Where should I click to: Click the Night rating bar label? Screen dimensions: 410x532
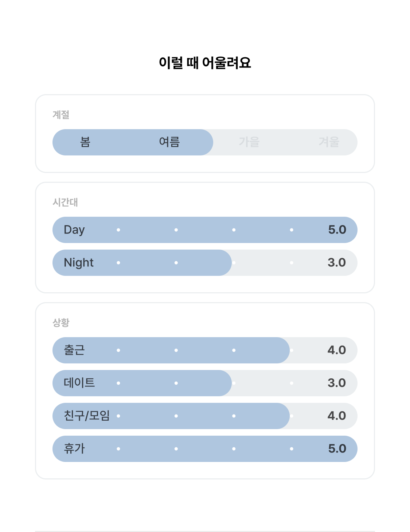tap(79, 263)
